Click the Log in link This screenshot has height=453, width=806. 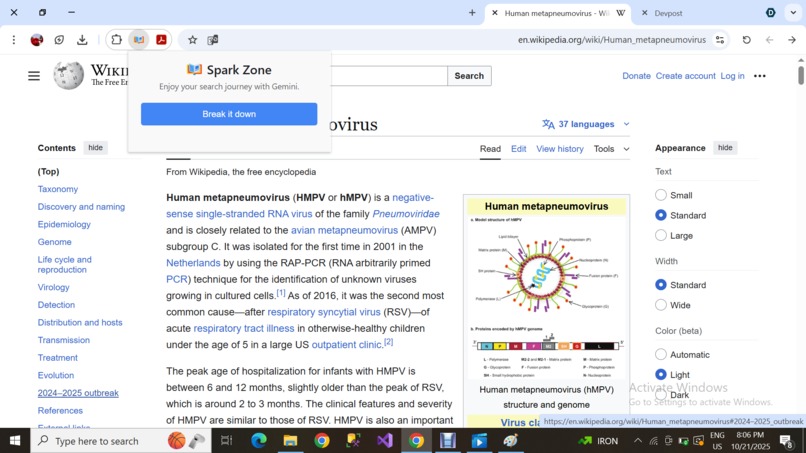[732, 76]
